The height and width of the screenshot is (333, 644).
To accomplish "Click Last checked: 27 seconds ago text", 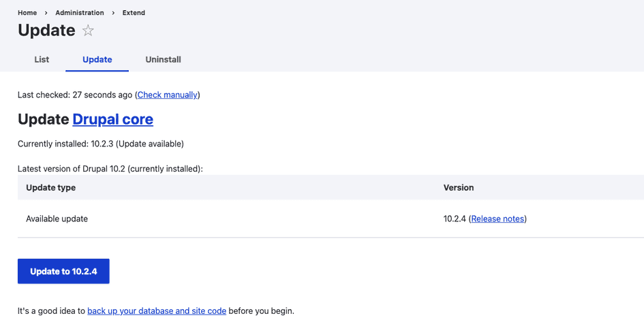I will tap(75, 95).
